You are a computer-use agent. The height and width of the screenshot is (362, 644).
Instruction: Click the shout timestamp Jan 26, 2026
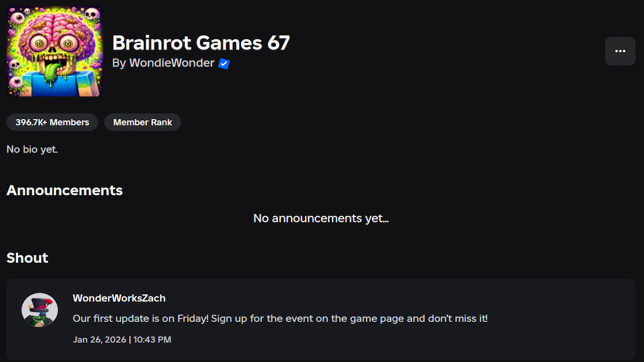(x=99, y=339)
